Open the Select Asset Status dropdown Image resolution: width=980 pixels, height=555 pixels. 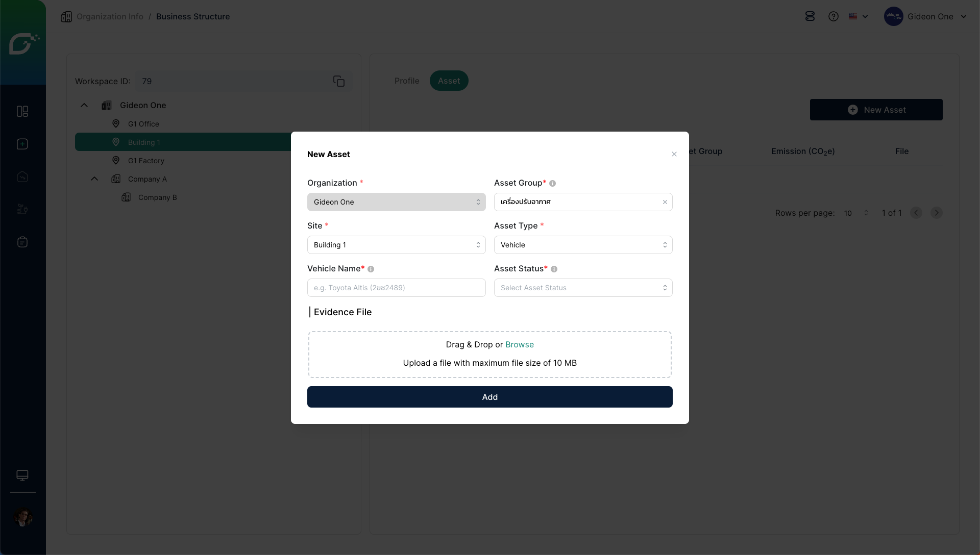tap(583, 288)
